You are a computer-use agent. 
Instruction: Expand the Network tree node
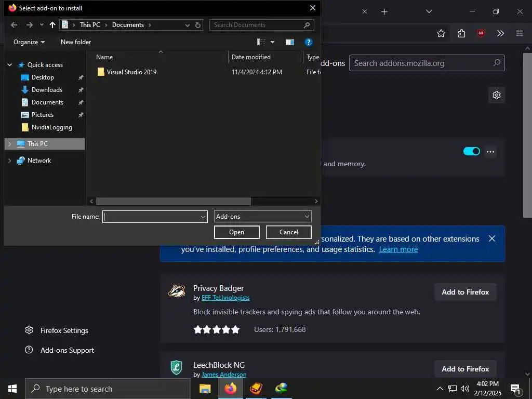click(9, 161)
